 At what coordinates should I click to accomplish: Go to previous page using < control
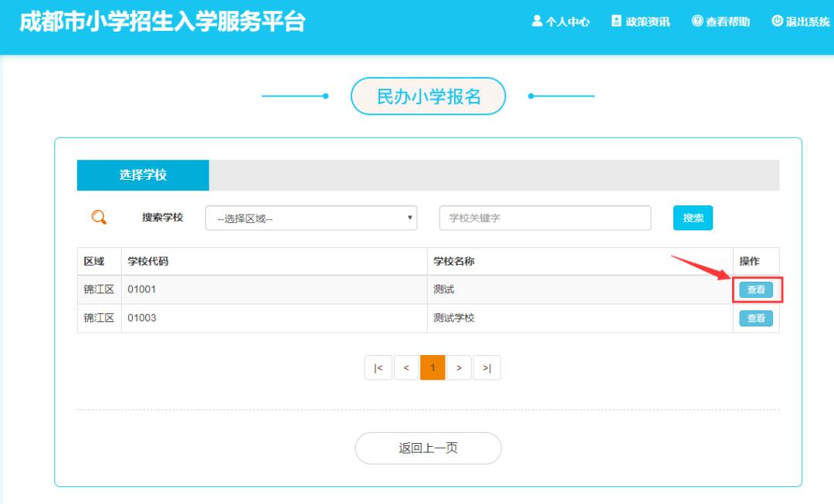click(405, 367)
